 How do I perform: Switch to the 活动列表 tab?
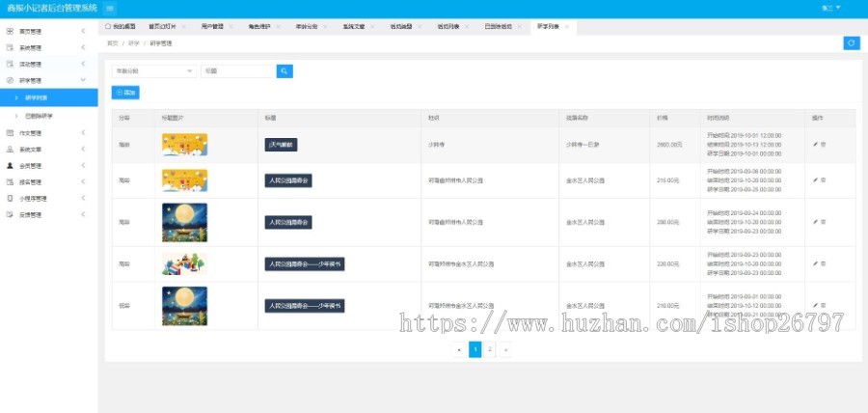tap(448, 27)
